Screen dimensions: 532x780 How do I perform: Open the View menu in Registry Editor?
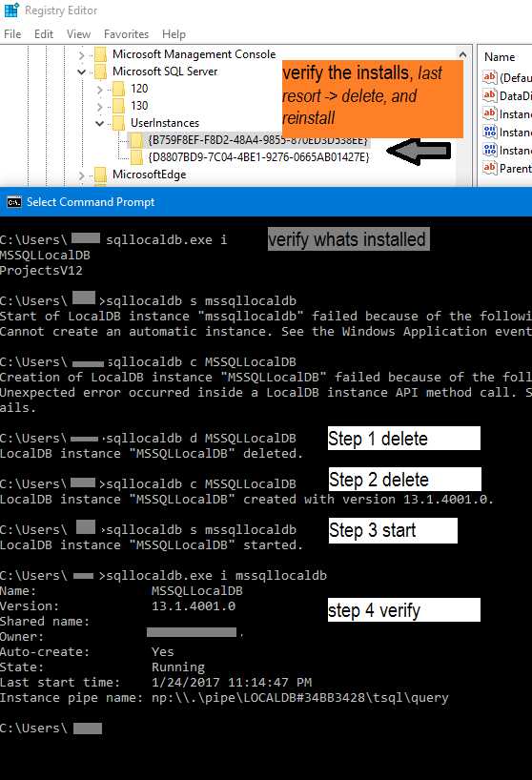coord(78,33)
